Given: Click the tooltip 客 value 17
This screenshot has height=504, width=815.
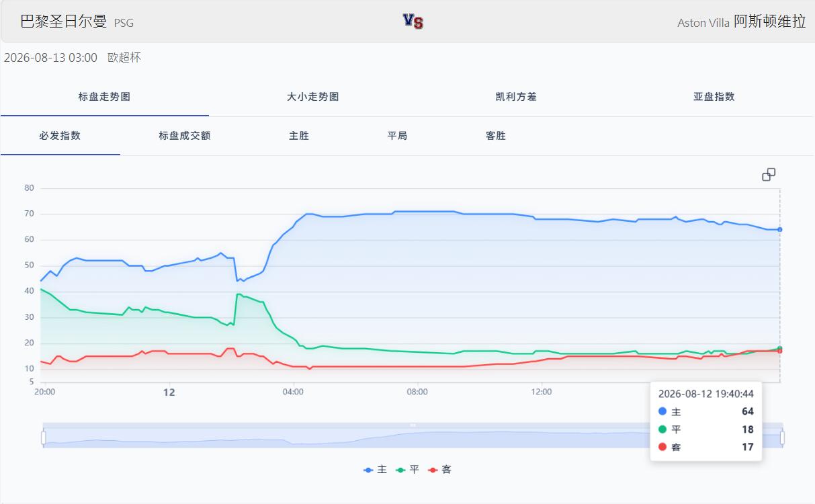Looking at the screenshot, I should pyautogui.click(x=748, y=447).
